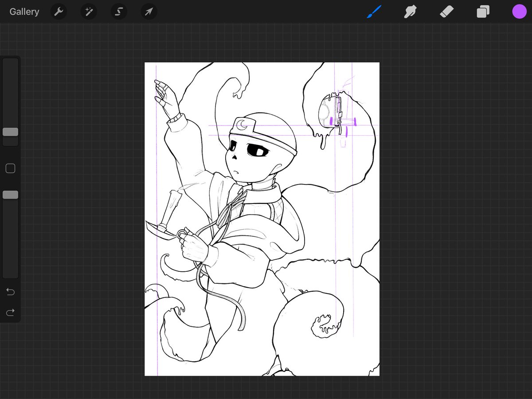
Task: Tap the square modify button in sidebar
Action: click(10, 168)
